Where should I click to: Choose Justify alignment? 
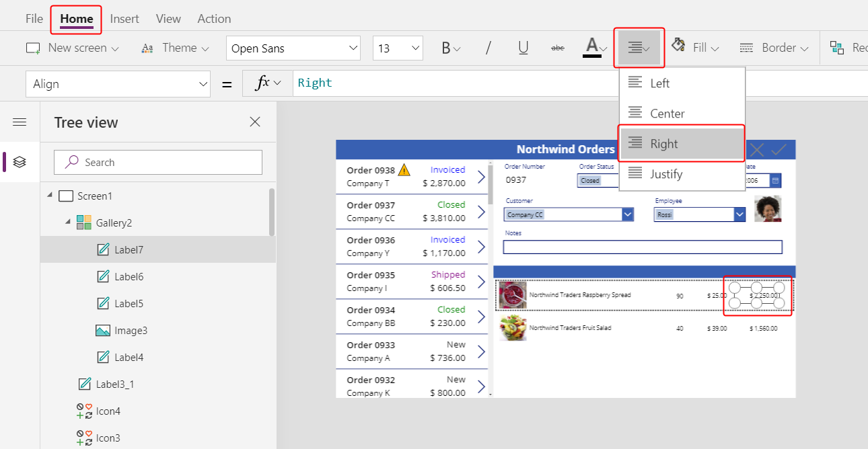[682, 174]
